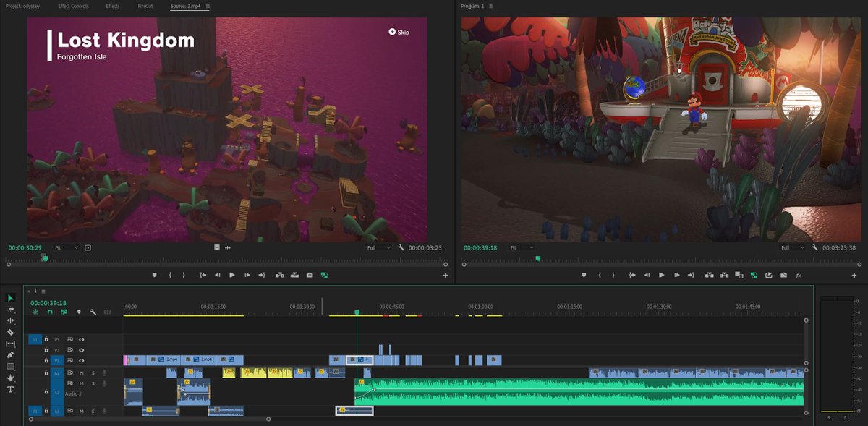868x426 pixels.
Task: Switch to the Effects tab
Action: tap(113, 6)
